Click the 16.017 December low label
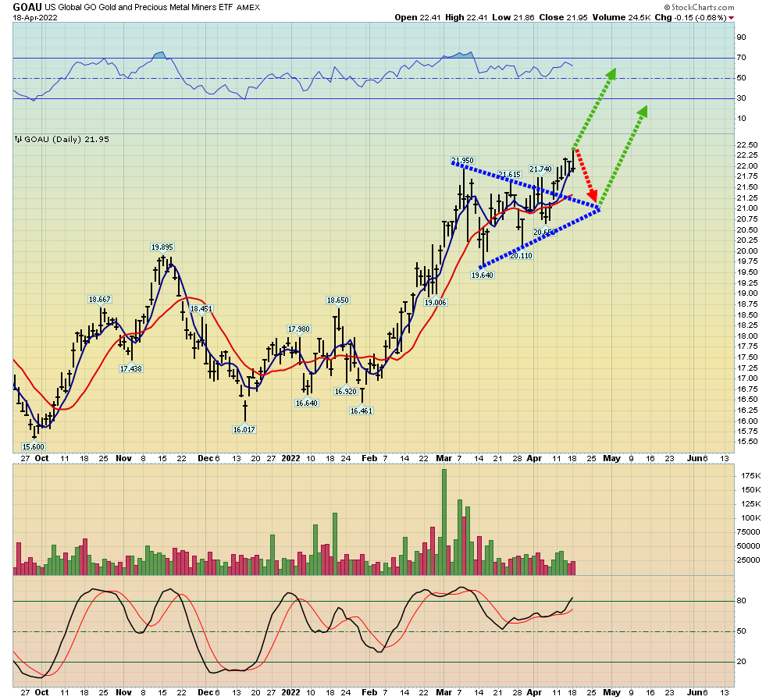This screenshot has width=773, height=700. 244,429
